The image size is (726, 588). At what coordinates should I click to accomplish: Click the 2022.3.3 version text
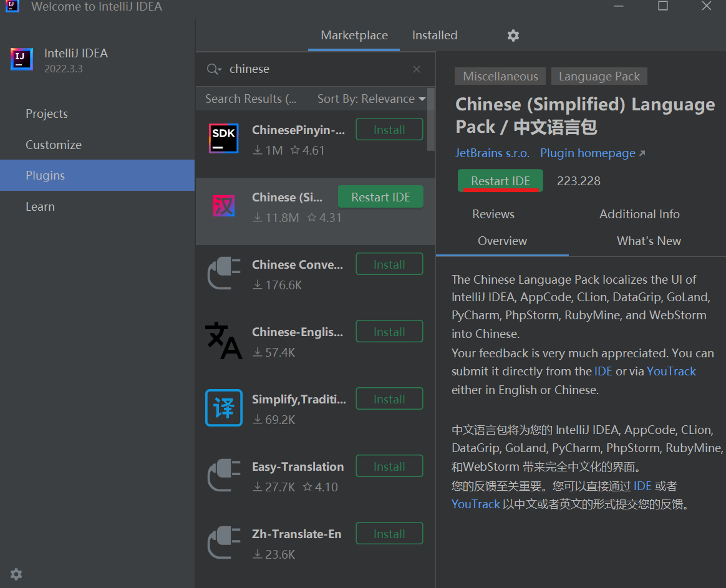pos(64,69)
